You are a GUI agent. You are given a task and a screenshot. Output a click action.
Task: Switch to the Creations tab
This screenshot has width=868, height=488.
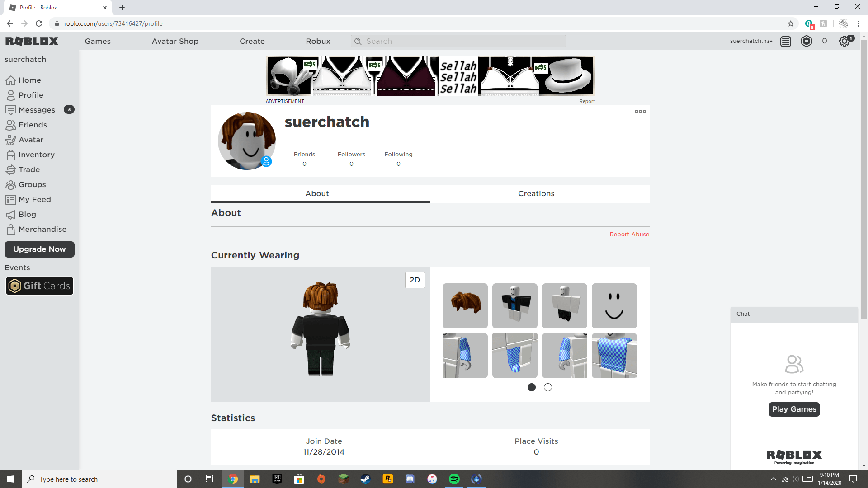click(x=536, y=193)
